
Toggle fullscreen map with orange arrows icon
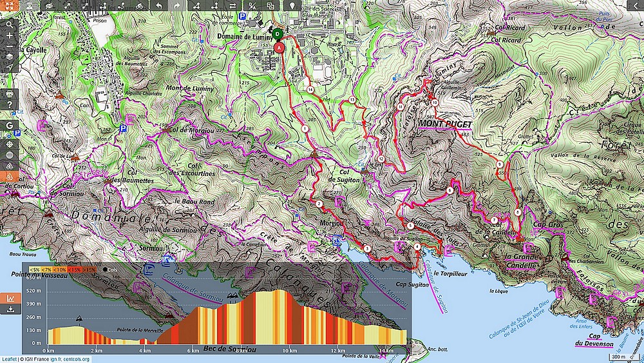click(x=9, y=5)
